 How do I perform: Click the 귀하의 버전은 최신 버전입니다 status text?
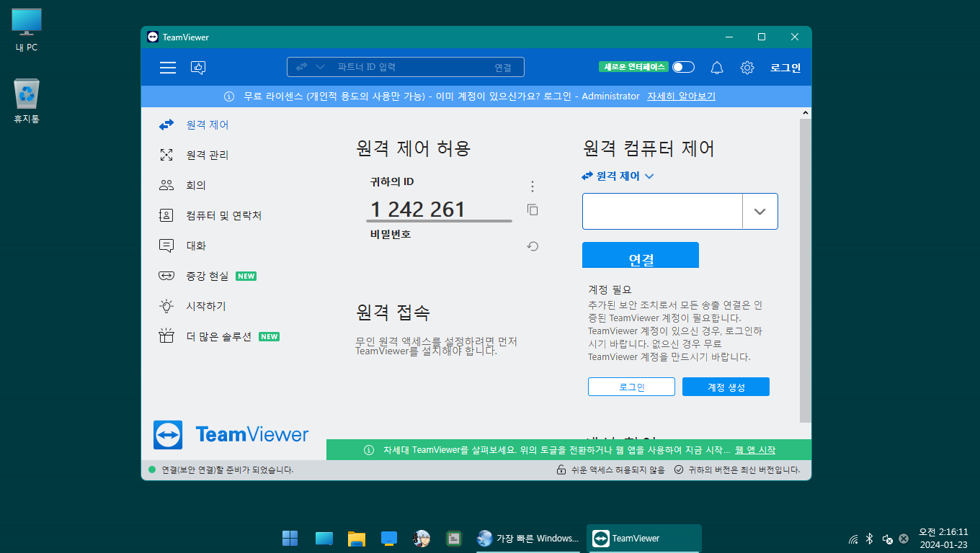744,470
